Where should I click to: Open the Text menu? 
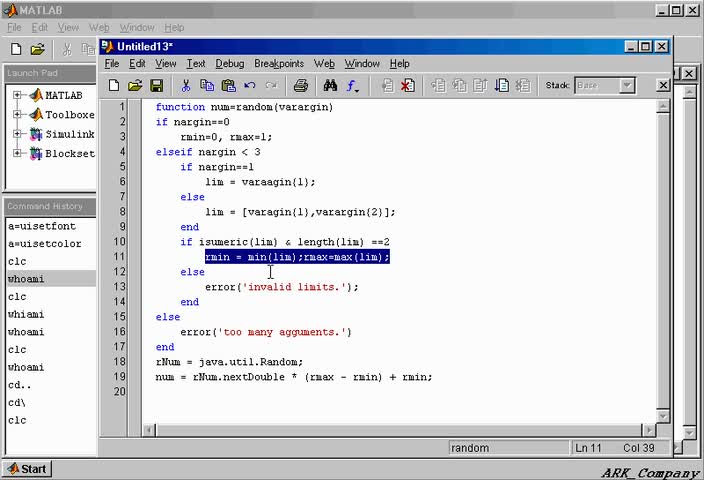click(196, 64)
